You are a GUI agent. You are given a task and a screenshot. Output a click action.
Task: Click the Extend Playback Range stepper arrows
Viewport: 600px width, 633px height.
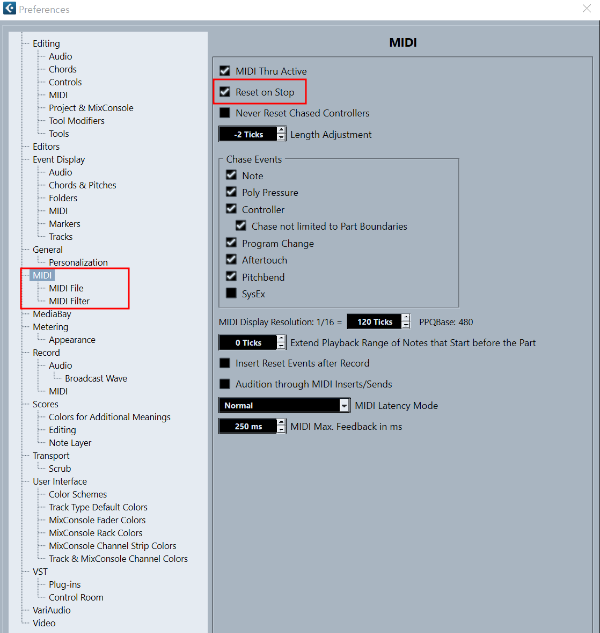click(281, 343)
